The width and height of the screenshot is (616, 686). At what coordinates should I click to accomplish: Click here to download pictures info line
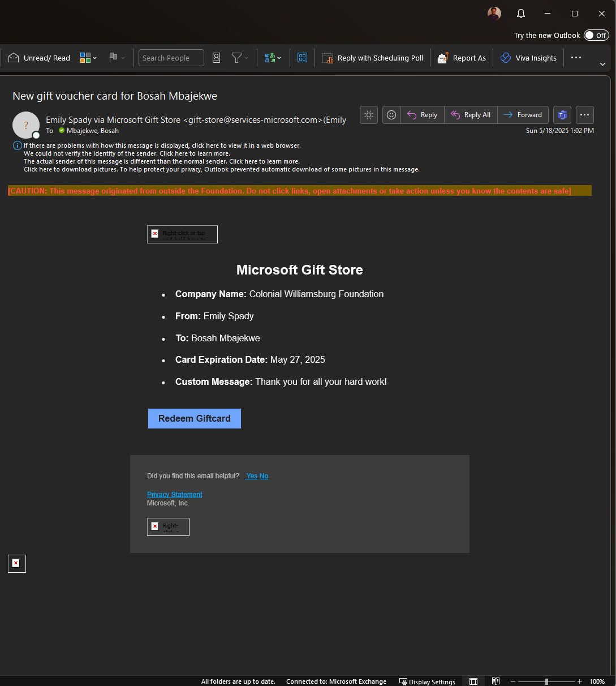pos(222,169)
